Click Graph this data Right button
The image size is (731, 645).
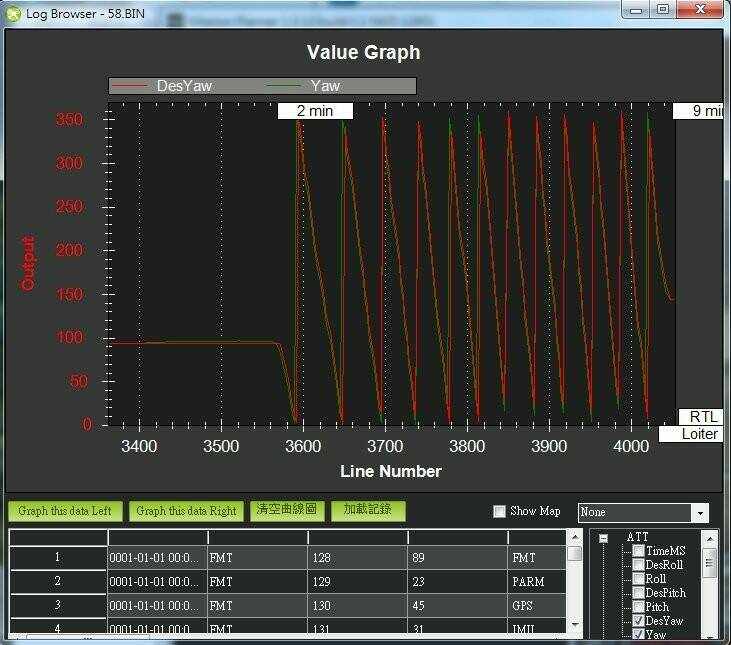pos(186,511)
